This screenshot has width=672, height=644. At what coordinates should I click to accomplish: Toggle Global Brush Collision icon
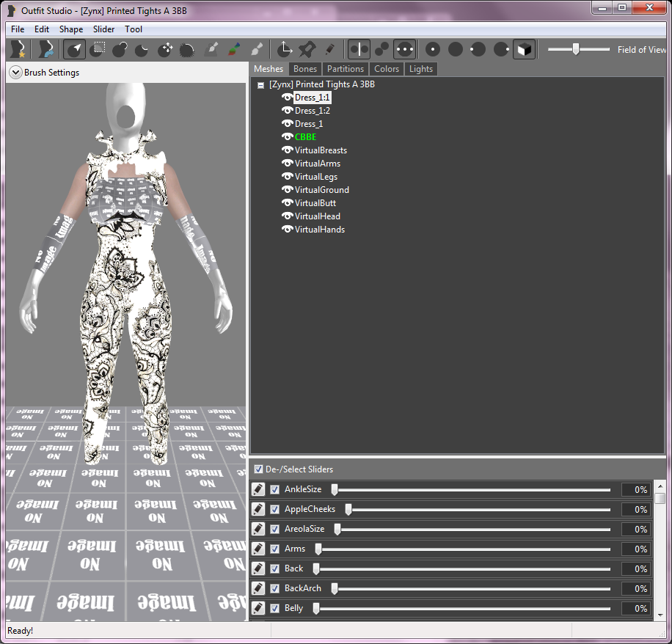[x=404, y=49]
